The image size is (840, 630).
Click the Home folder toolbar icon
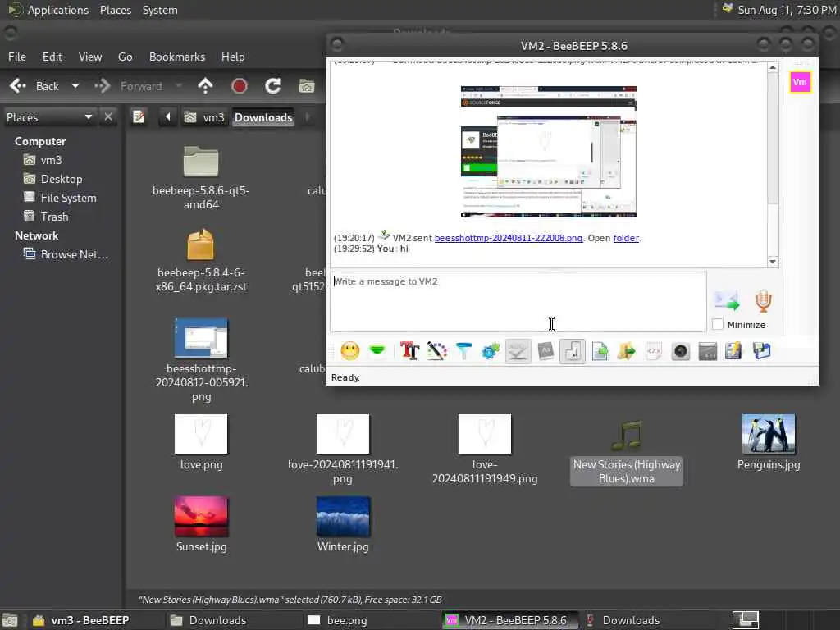(x=307, y=86)
